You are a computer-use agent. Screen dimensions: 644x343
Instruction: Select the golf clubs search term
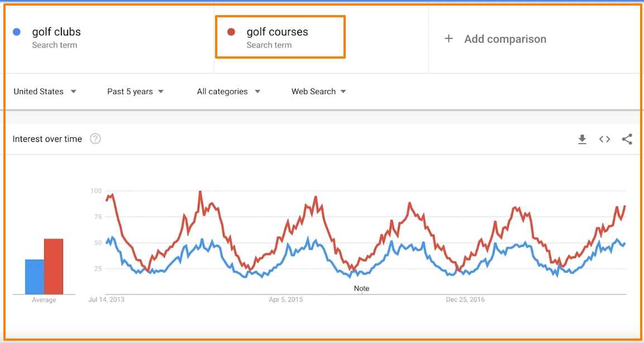pos(56,32)
